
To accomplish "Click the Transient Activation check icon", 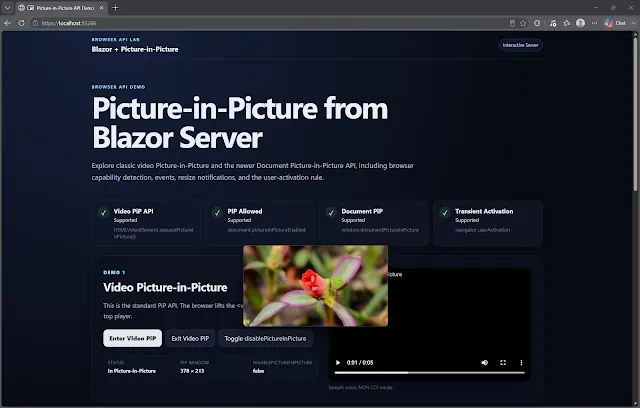I will pyautogui.click(x=445, y=213).
